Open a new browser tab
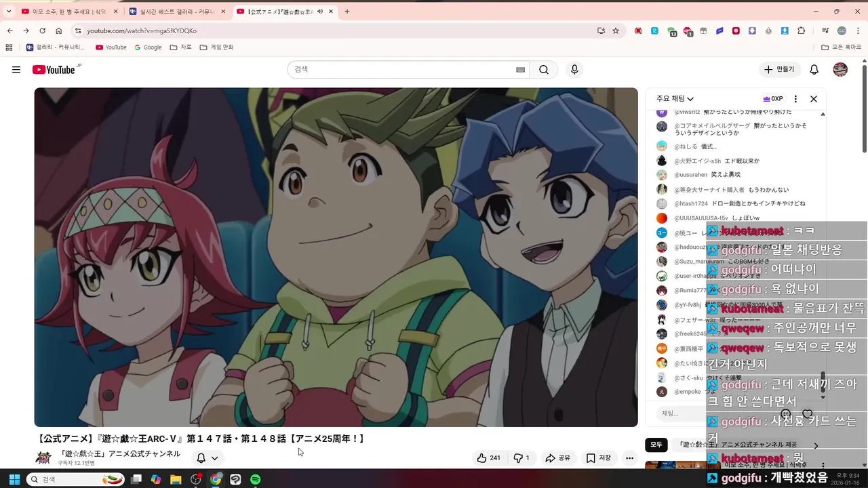The width and height of the screenshot is (868, 488). tap(347, 12)
